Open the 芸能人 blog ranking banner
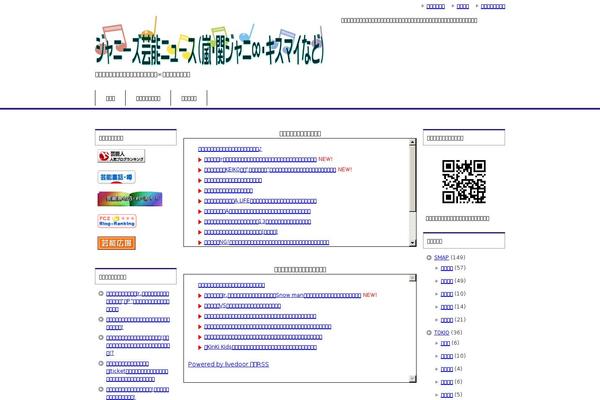 click(x=121, y=156)
